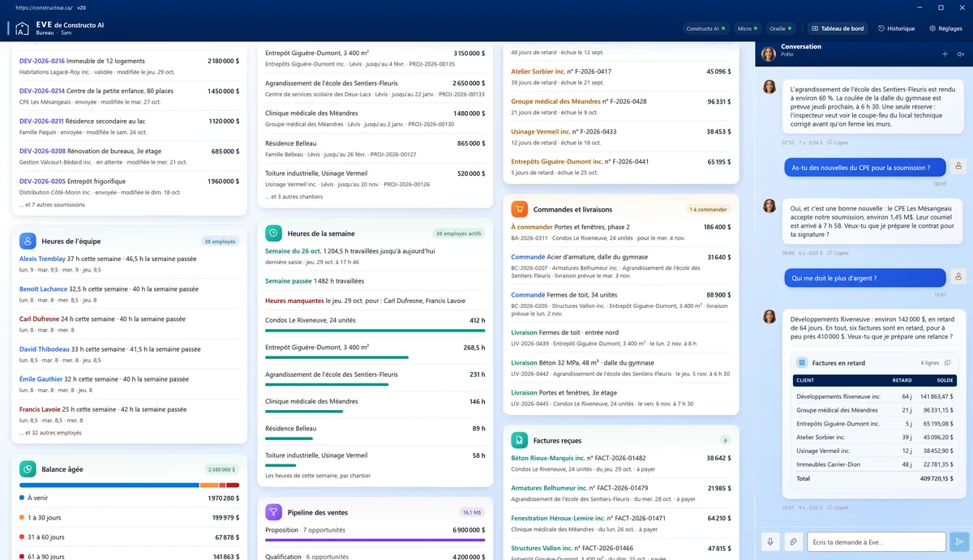The height and width of the screenshot is (560, 973).
Task: Open quote DEV-2026-0208 Rénovation de bureaux
Action: pos(130,156)
